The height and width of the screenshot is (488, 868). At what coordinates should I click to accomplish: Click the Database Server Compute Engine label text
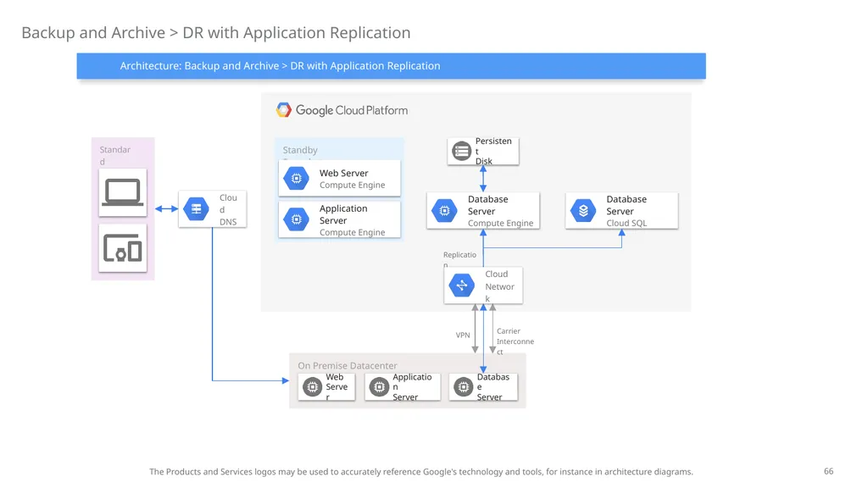point(500,211)
